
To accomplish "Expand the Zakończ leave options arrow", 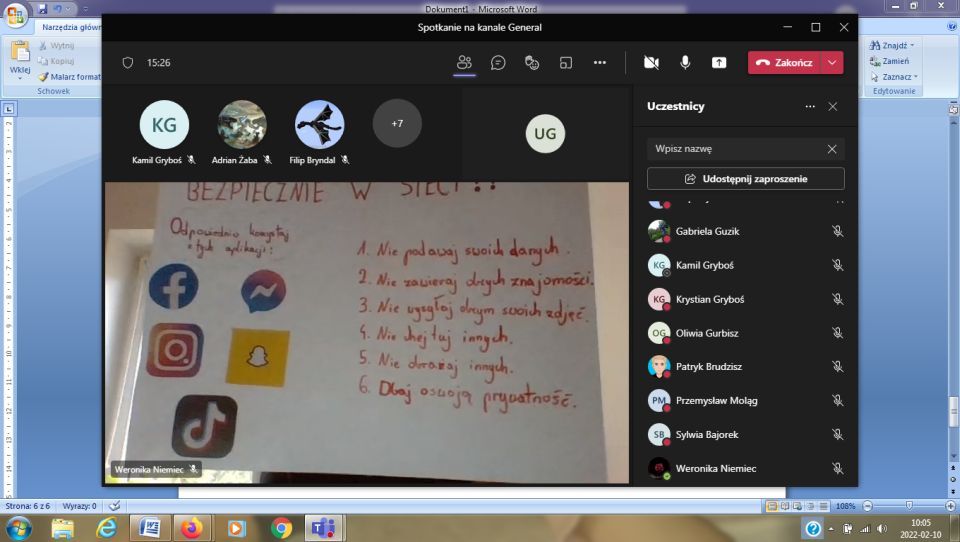I will pyautogui.click(x=832, y=62).
